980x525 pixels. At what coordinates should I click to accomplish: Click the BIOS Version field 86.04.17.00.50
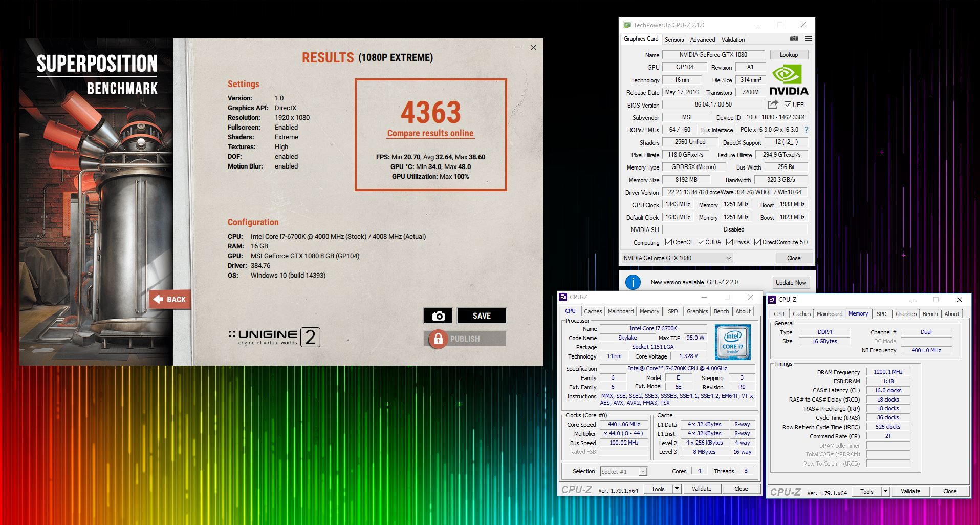pyautogui.click(x=713, y=104)
